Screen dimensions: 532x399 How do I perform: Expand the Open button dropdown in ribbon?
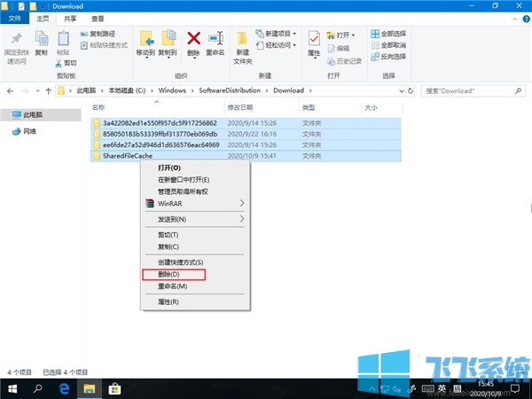coord(353,35)
